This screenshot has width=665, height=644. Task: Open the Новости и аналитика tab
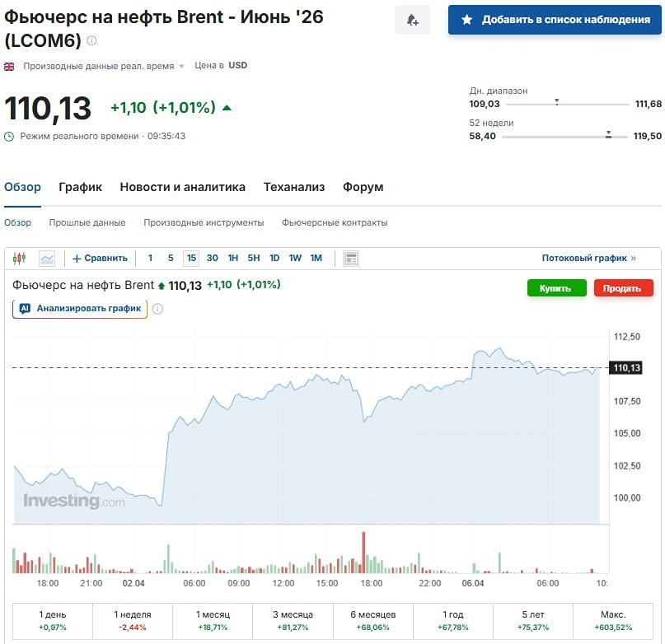(183, 187)
